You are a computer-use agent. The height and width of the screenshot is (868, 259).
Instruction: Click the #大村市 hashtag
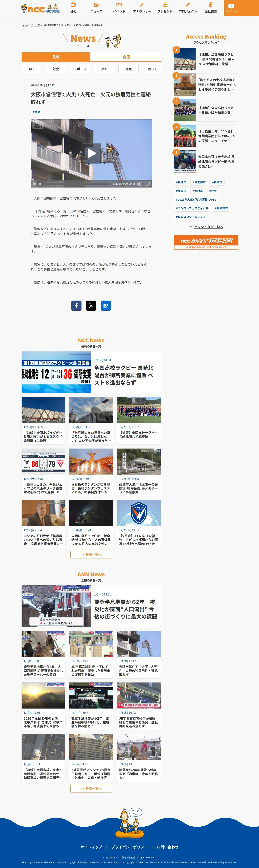(198, 191)
